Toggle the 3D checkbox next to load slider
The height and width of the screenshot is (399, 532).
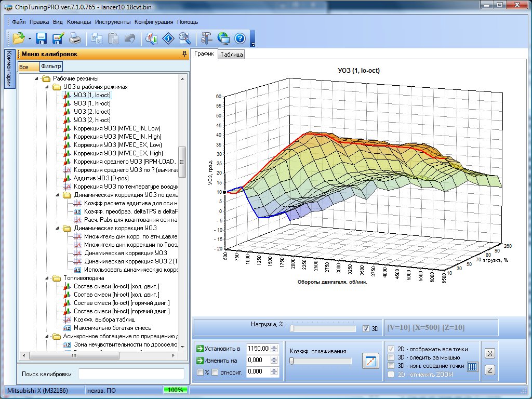click(x=366, y=329)
